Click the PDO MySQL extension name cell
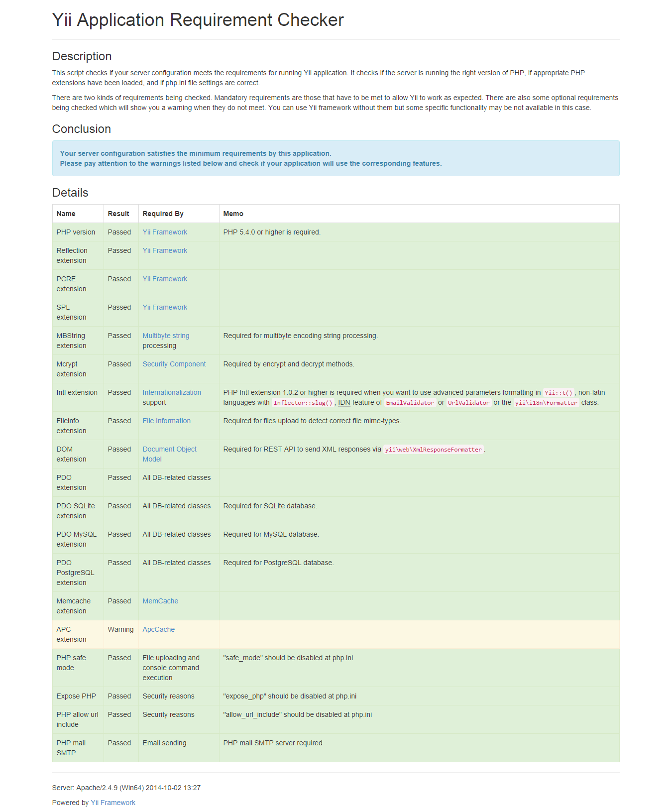This screenshot has height=812, width=671. [x=78, y=539]
